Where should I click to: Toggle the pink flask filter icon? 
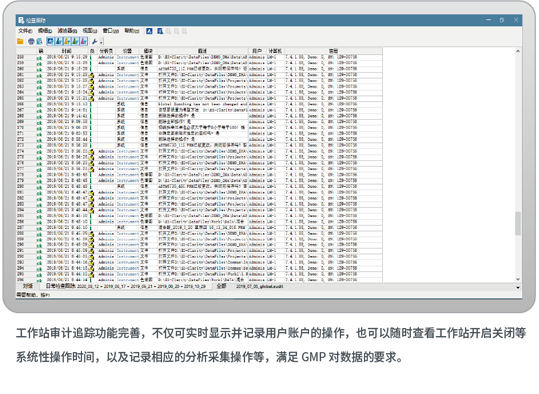(x=84, y=42)
